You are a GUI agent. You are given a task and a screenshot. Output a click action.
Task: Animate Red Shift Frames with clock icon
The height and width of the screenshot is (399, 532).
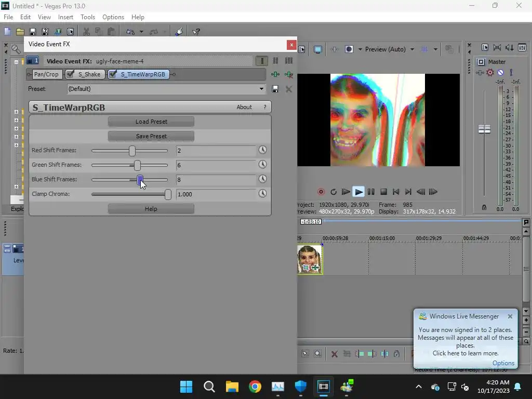262,150
